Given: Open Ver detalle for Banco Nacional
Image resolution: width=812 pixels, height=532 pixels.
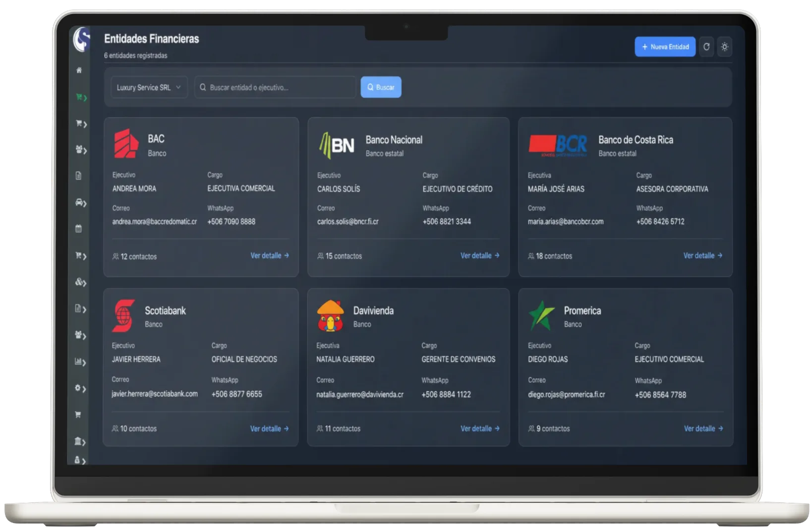Looking at the screenshot, I should pos(480,255).
